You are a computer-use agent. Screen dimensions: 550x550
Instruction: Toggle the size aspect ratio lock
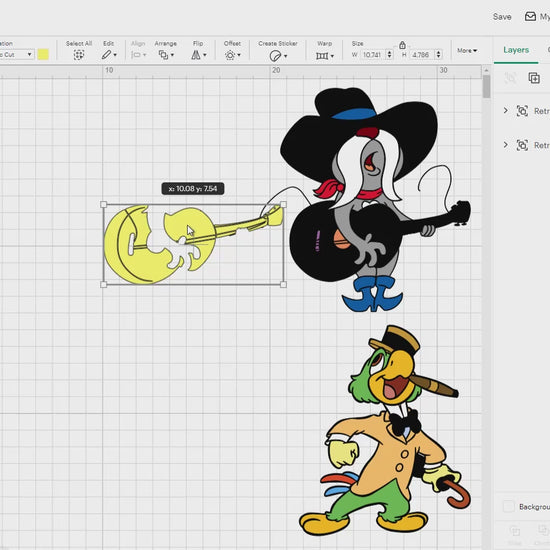(x=402, y=45)
